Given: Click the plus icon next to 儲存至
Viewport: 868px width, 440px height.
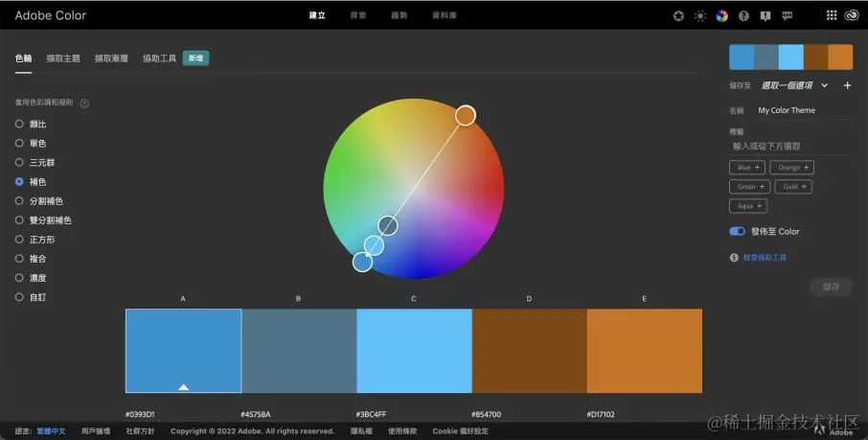Looking at the screenshot, I should [847, 85].
